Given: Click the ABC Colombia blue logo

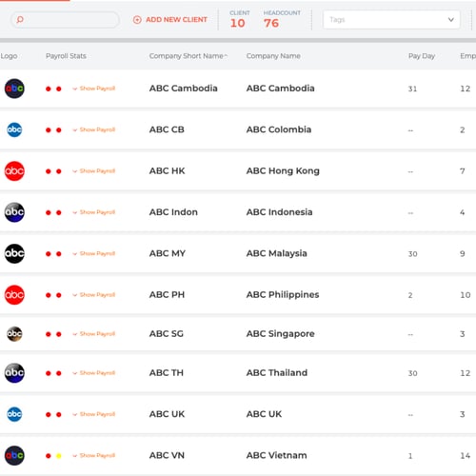Looking at the screenshot, I should pos(14,129).
